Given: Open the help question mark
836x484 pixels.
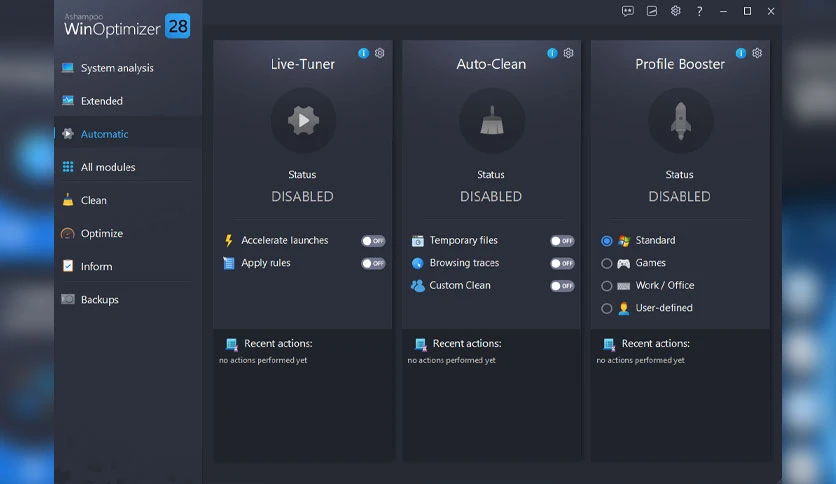Looking at the screenshot, I should [700, 11].
